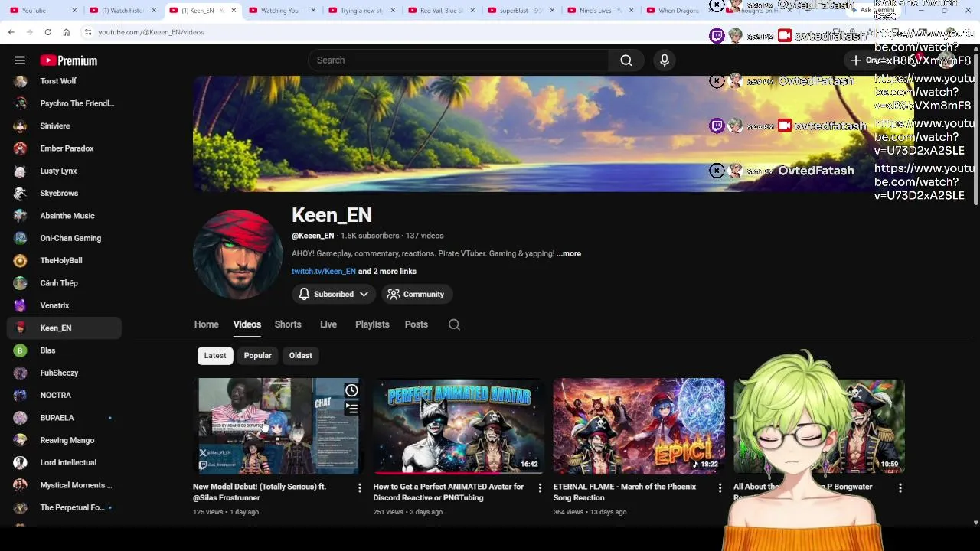Screen dimensions: 980x551
Task: Switch to the Posts tab
Action: (416, 324)
